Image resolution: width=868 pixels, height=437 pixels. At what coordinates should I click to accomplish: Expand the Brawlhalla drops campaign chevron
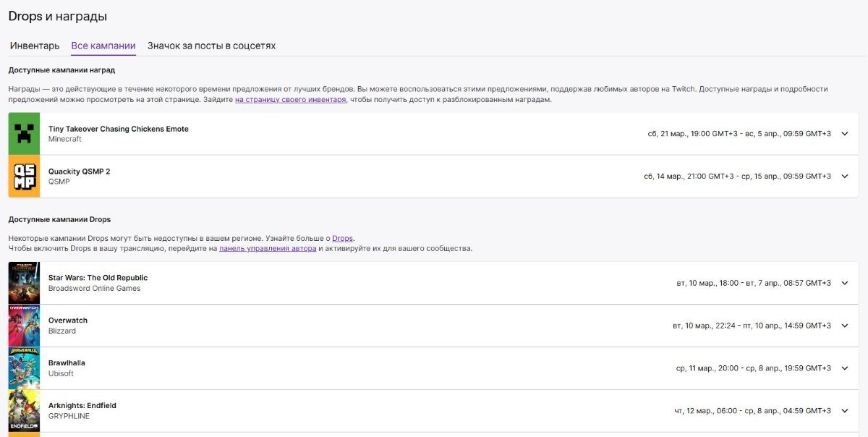pyautogui.click(x=844, y=368)
